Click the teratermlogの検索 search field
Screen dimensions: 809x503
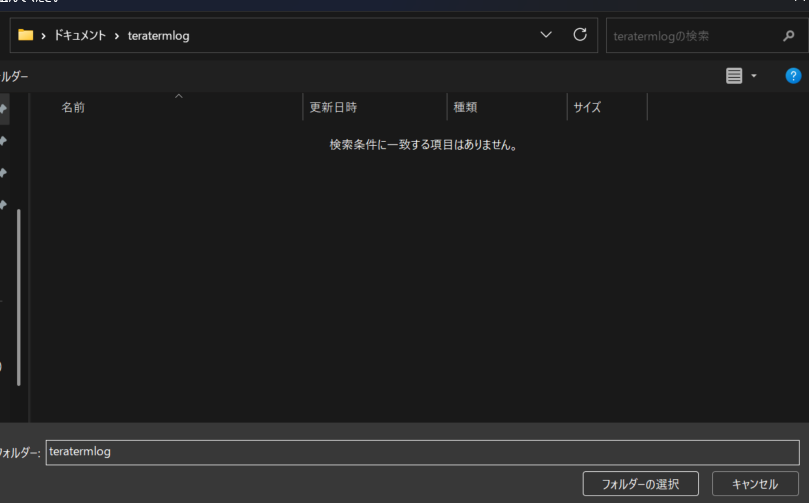(690, 36)
